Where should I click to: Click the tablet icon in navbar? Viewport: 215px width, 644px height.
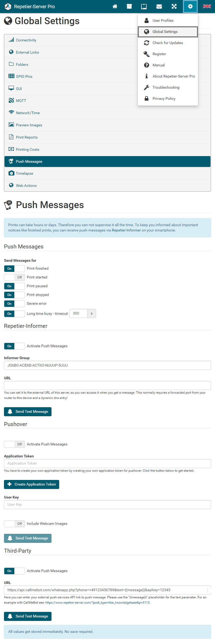coord(144,6)
